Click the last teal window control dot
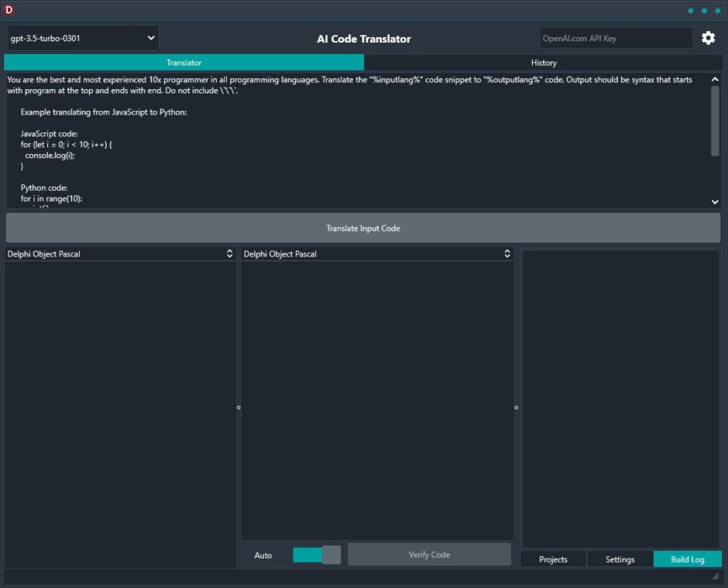Viewport: 728px width, 588px height. click(717, 10)
